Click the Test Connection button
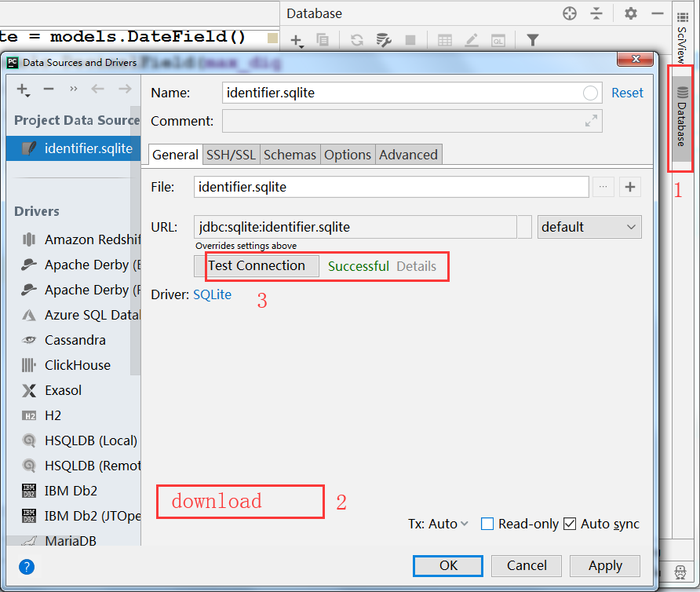The image size is (700, 592). pyautogui.click(x=257, y=266)
